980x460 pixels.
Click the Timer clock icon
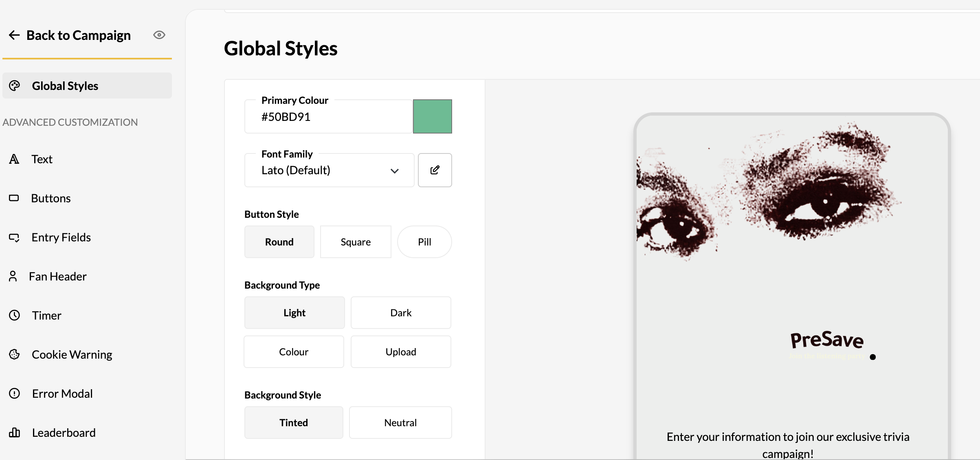(x=15, y=315)
